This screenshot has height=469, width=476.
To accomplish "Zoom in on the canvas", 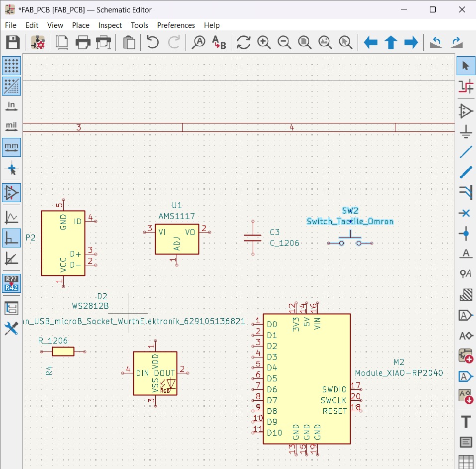I will point(264,42).
